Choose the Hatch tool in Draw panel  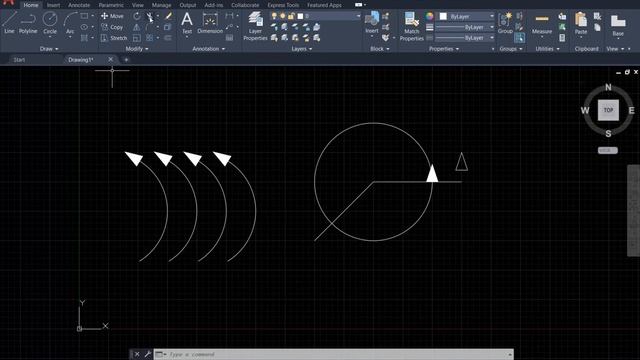click(x=84, y=38)
